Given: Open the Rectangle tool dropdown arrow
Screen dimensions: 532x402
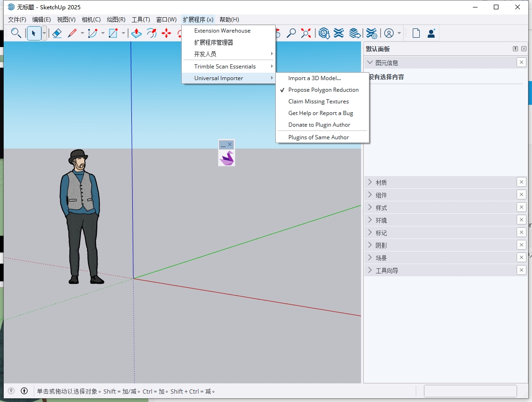Looking at the screenshot, I should 123,33.
